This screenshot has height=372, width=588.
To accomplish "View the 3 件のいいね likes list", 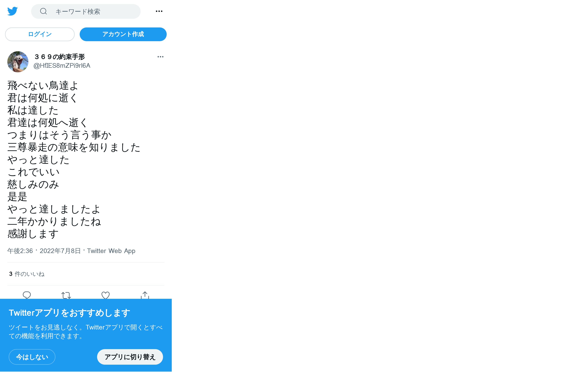I will (27, 274).
